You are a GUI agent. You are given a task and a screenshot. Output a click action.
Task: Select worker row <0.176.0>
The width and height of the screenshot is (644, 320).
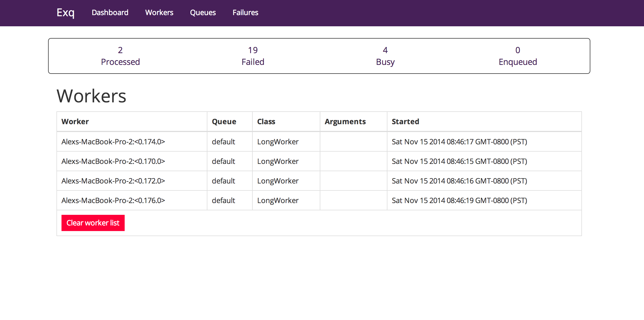(113, 201)
